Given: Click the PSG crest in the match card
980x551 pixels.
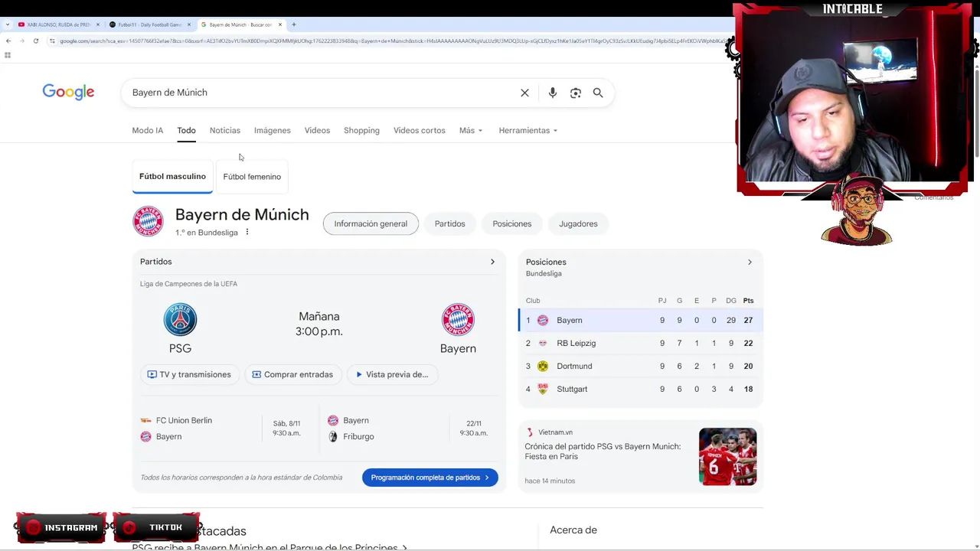Looking at the screenshot, I should tap(180, 320).
